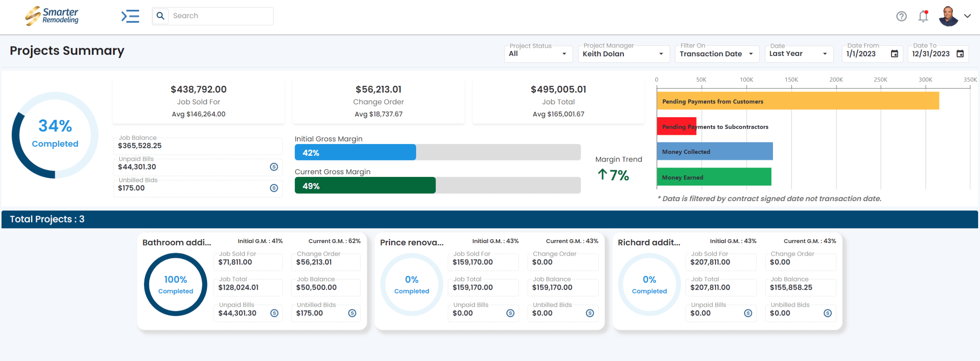Open the Prince renovation project title
This screenshot has height=361, width=980.
(412, 243)
